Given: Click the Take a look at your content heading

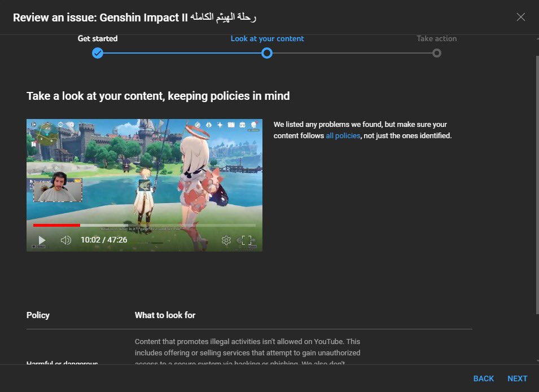Looking at the screenshot, I should click(158, 96).
